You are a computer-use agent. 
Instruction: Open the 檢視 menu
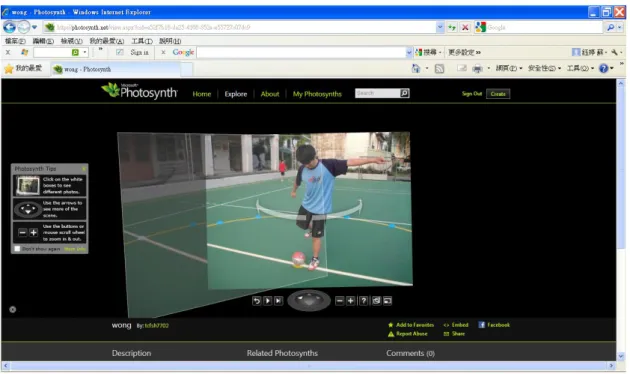(x=72, y=41)
